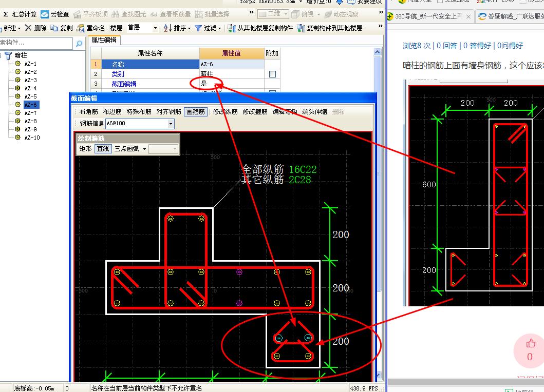The image size is (544, 392).
Task: Click the 平齐板顶 toolbar icon
Action: point(77,14)
